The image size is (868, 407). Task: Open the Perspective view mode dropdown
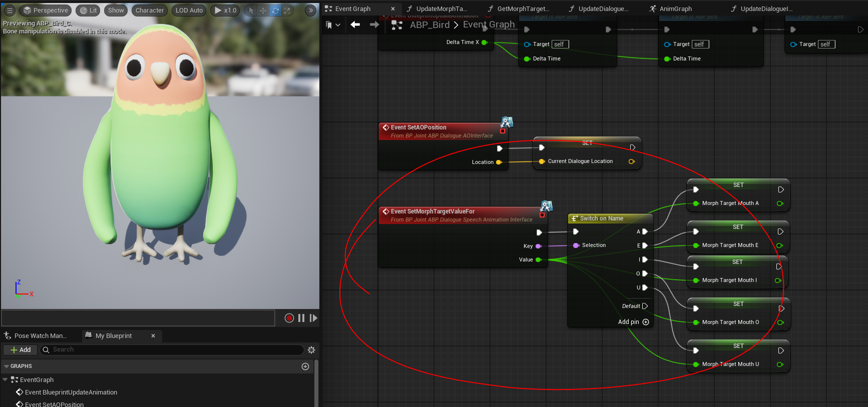46,10
